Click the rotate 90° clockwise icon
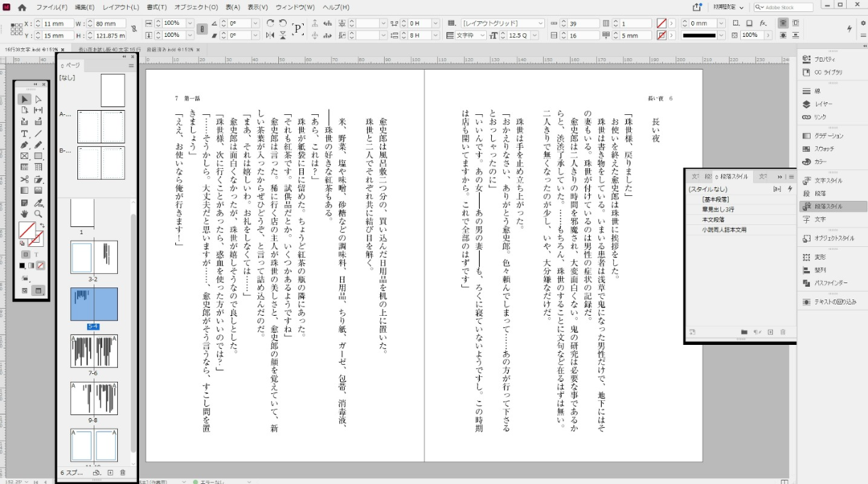The width and height of the screenshot is (868, 484). click(x=270, y=23)
